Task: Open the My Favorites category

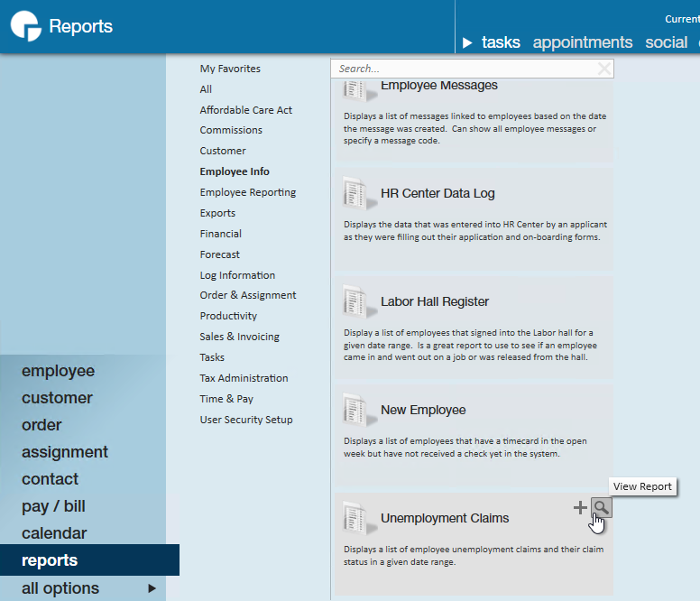Action: pyautogui.click(x=230, y=69)
